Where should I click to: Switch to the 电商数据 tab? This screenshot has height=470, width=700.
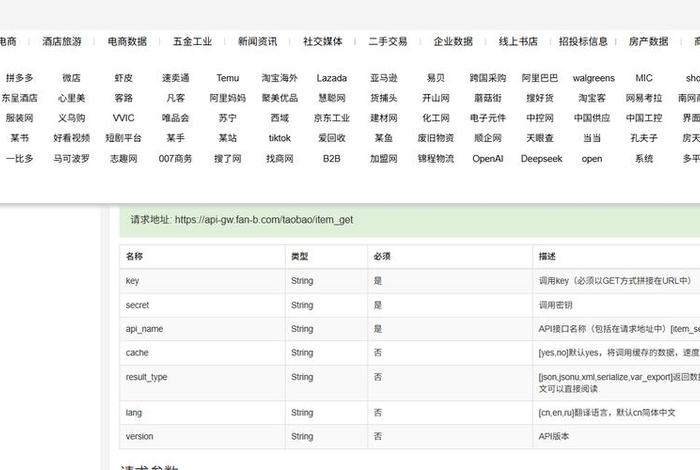coord(127,42)
